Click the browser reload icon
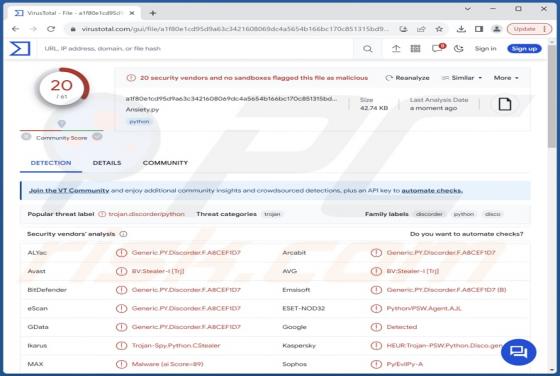This screenshot has width=560, height=376. (51, 29)
